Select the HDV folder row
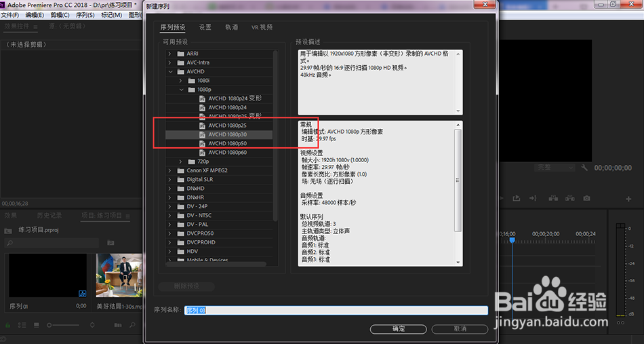This screenshot has height=344, width=644. coord(220,251)
